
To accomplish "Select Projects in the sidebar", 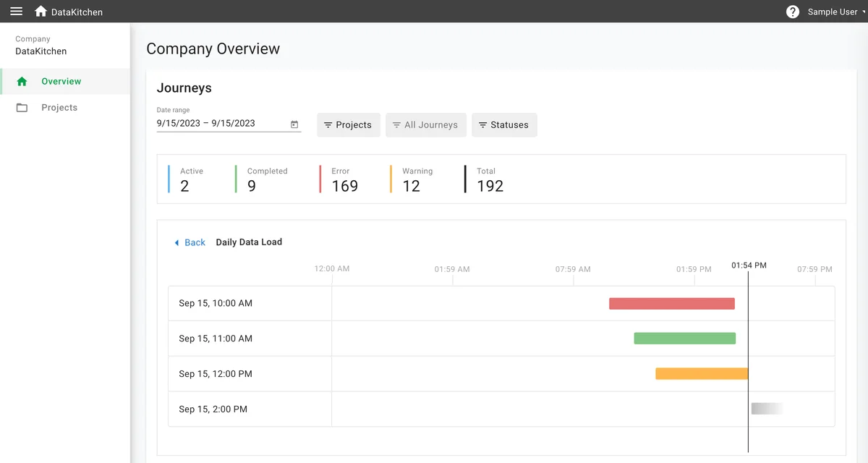I will pyautogui.click(x=59, y=107).
